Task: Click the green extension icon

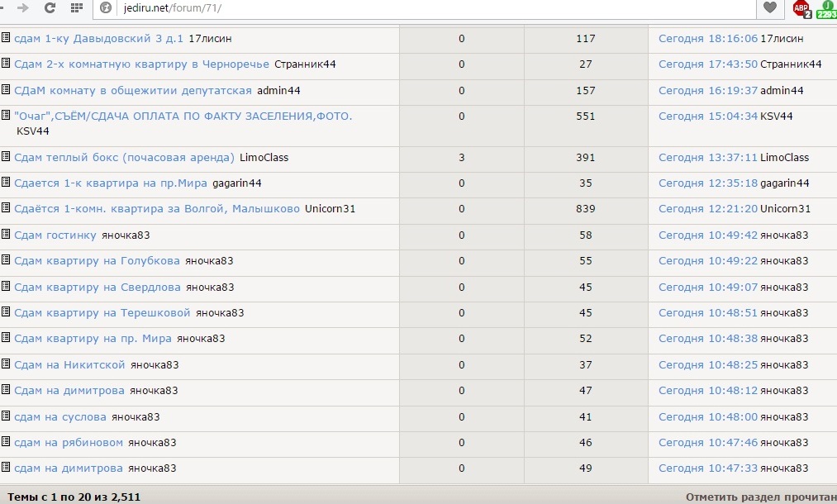Action: tap(825, 8)
